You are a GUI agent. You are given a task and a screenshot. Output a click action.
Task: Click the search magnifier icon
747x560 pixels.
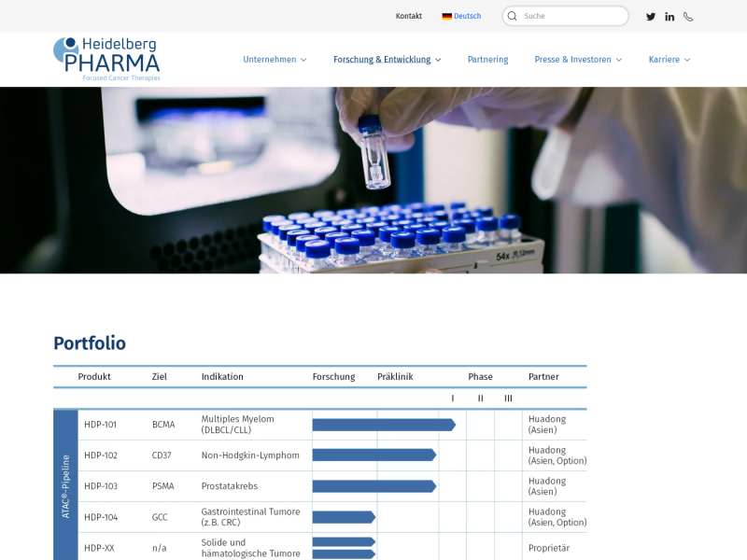[512, 16]
